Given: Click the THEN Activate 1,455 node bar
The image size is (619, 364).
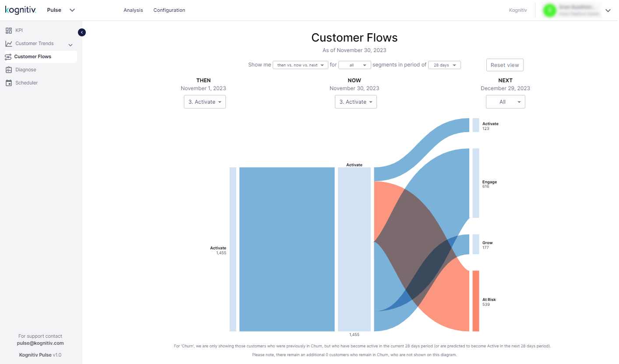Looking at the screenshot, I should (233, 249).
